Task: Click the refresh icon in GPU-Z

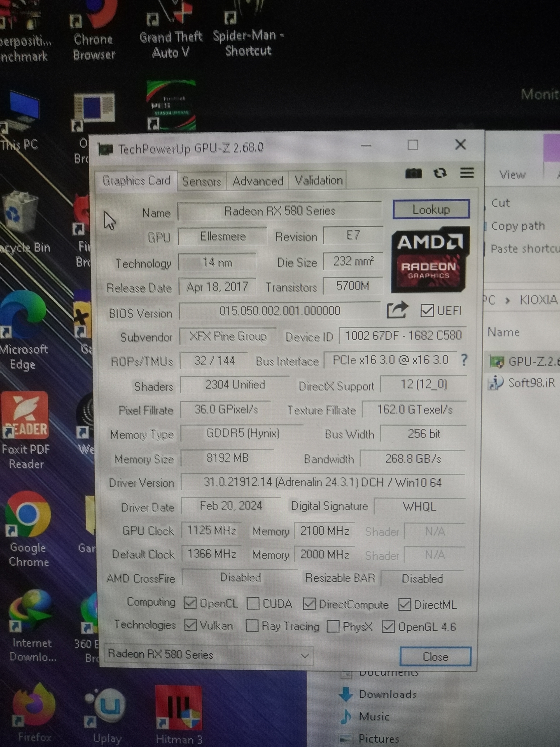Action: coord(440,173)
